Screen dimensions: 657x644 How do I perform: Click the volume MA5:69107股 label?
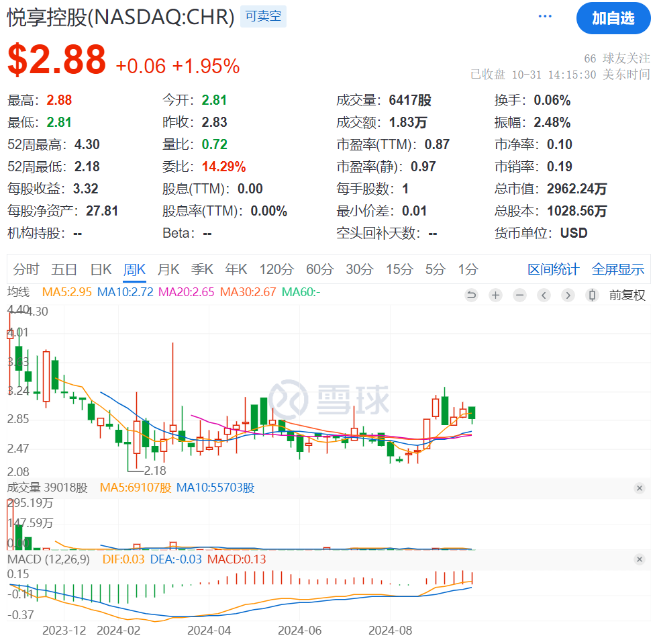(136, 488)
